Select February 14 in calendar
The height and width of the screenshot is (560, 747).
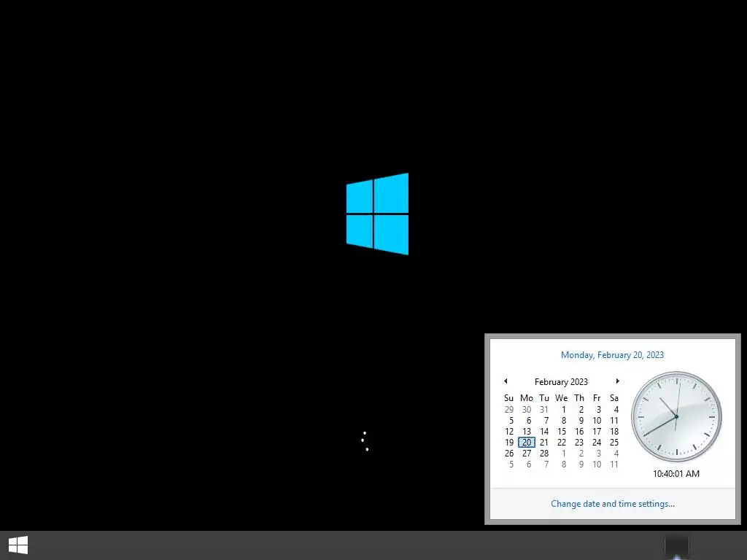coord(544,432)
